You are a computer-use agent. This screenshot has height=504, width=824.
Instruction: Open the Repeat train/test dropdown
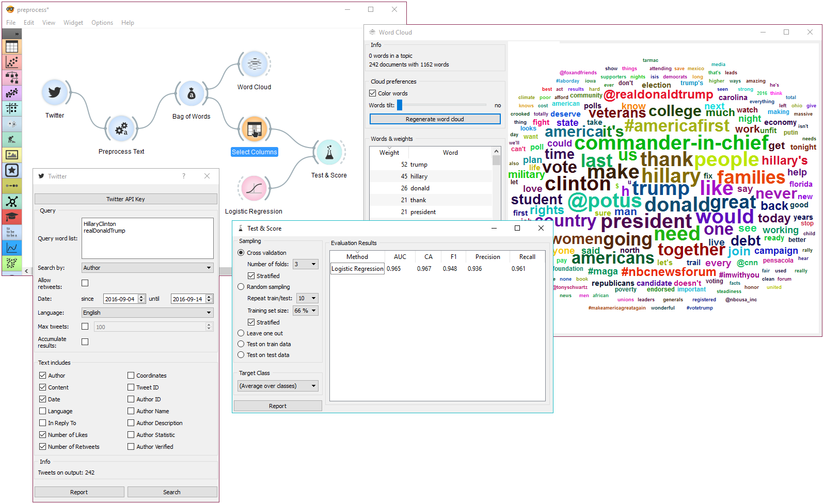[307, 298]
